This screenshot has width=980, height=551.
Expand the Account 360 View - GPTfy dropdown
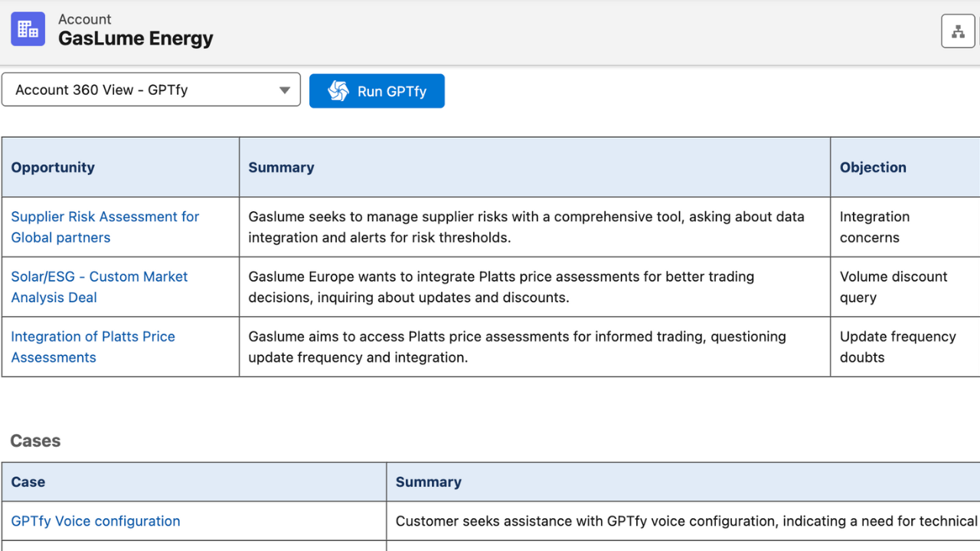[151, 90]
